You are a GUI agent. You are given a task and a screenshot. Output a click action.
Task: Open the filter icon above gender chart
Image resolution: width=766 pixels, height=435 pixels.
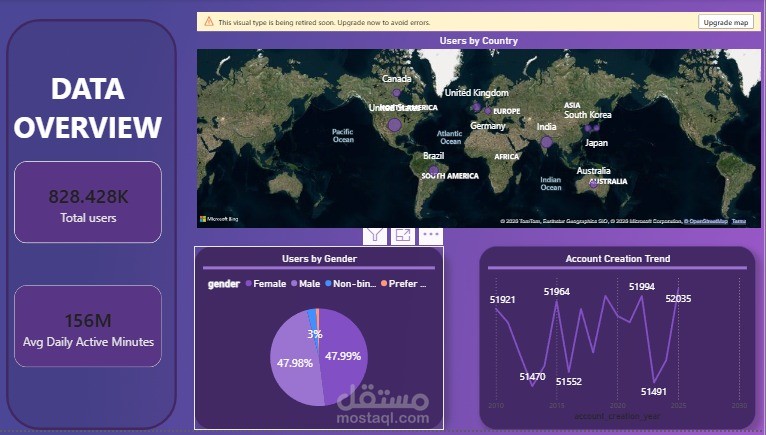point(375,236)
